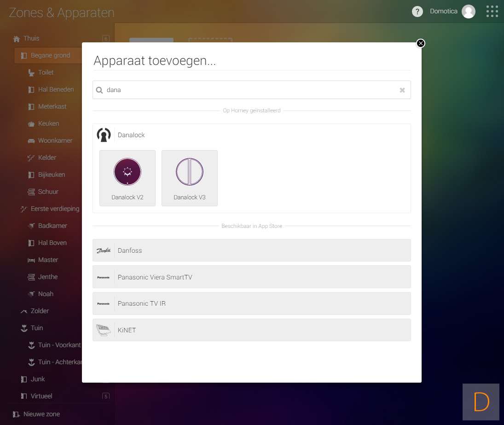The height and width of the screenshot is (425, 504).
Task: Click the help question mark icon
Action: click(x=417, y=12)
